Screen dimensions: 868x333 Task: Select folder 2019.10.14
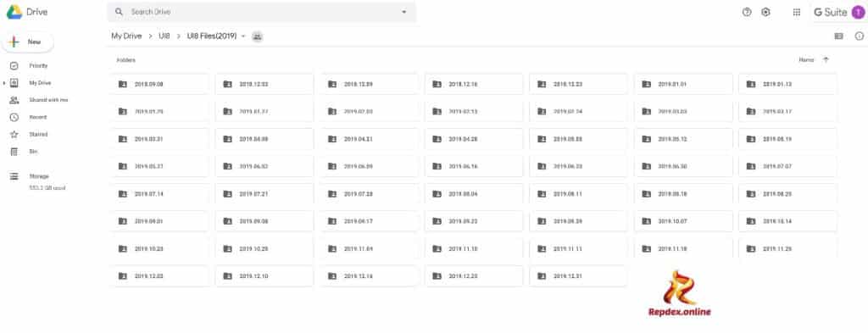(x=787, y=221)
